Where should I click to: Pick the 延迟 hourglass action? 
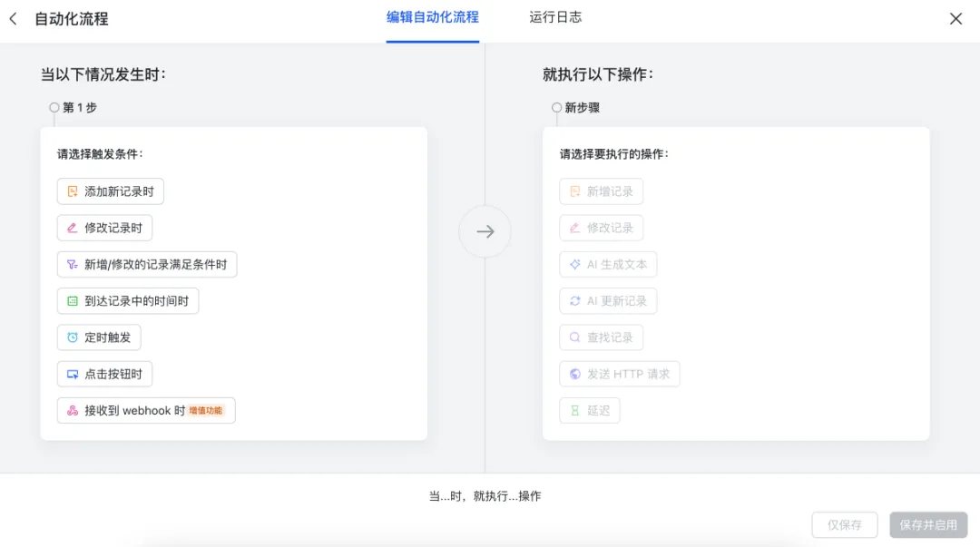590,411
